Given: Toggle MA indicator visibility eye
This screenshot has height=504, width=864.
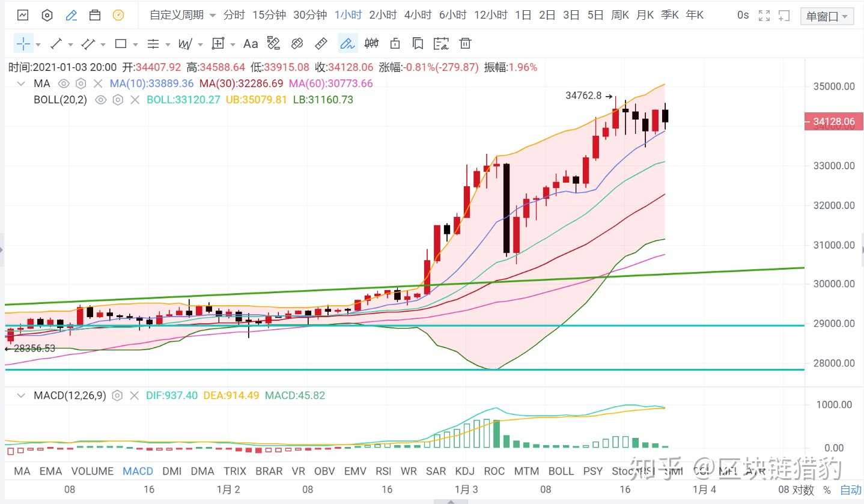Looking at the screenshot, I should (64, 83).
